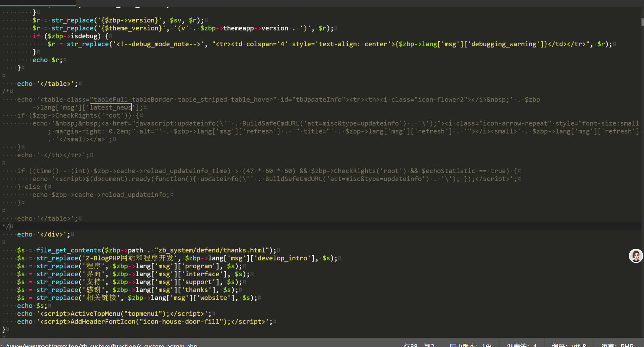The height and width of the screenshot is (347, 644).
Task: Open history versions (历史版本: 1份) in status bar
Action: click(x=471, y=345)
